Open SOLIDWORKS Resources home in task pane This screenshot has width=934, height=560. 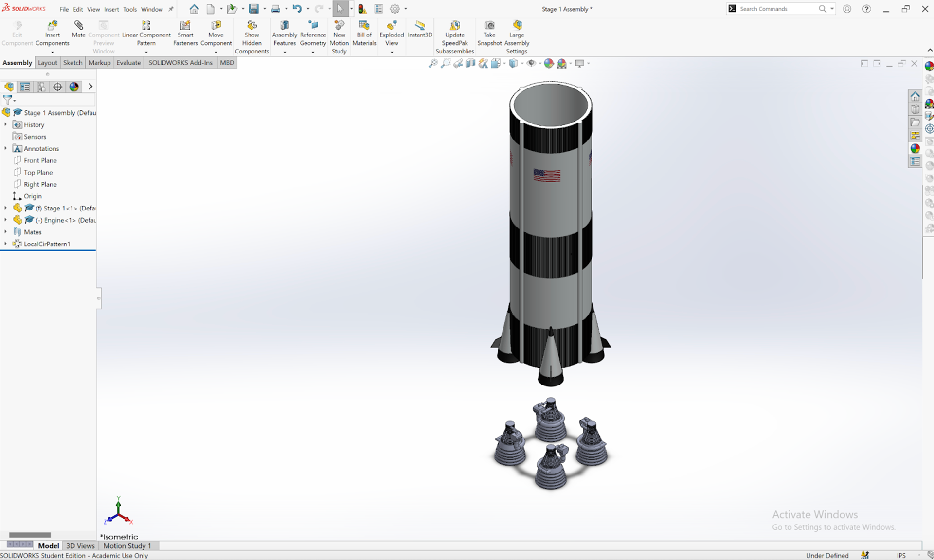pyautogui.click(x=915, y=96)
